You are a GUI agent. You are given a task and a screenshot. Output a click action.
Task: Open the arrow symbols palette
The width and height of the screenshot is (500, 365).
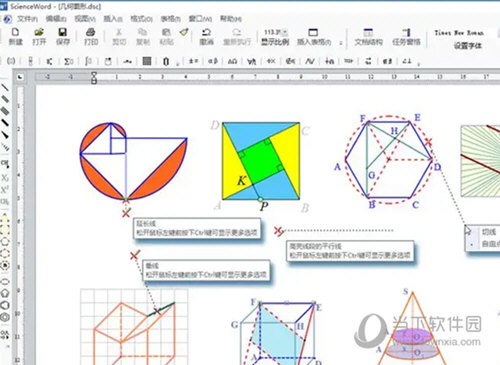349,61
